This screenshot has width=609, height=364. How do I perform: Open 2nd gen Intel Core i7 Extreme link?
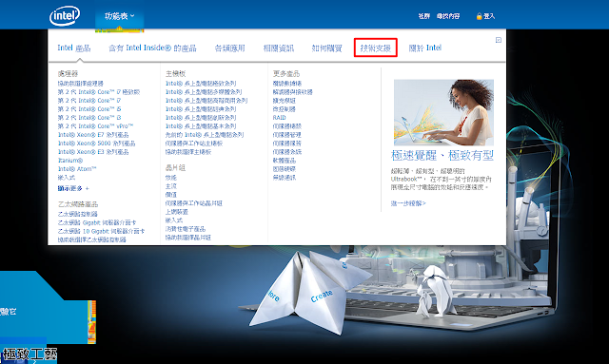pyautogui.click(x=99, y=92)
